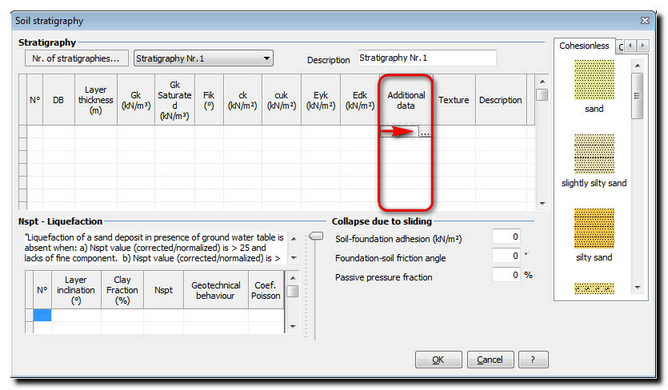
Task: Click the Edk column header
Action: pos(360,100)
